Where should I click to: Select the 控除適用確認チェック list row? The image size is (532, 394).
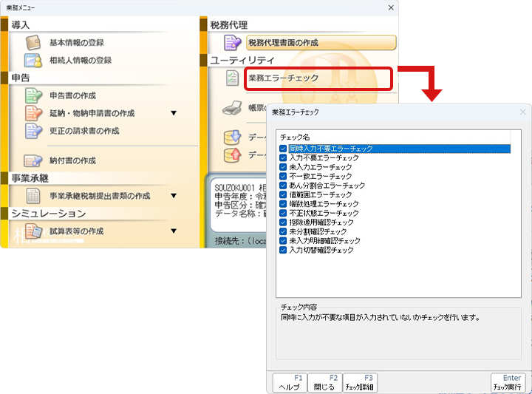[x=321, y=223]
